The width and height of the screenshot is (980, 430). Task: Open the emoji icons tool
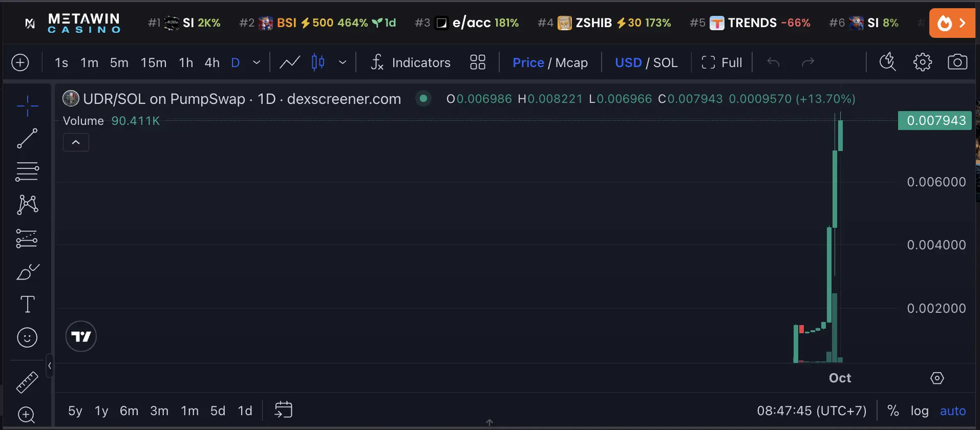click(27, 337)
